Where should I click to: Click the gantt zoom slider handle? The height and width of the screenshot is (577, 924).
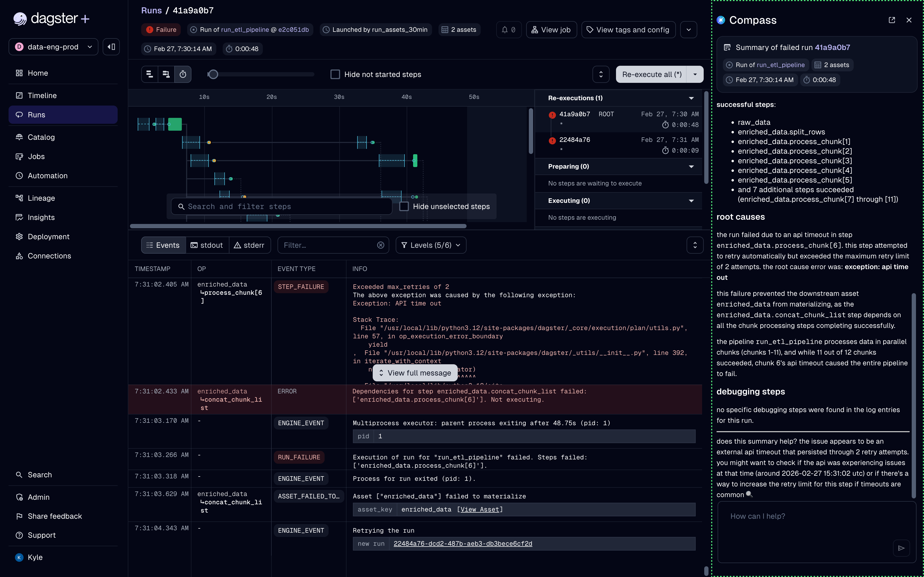[x=213, y=74]
